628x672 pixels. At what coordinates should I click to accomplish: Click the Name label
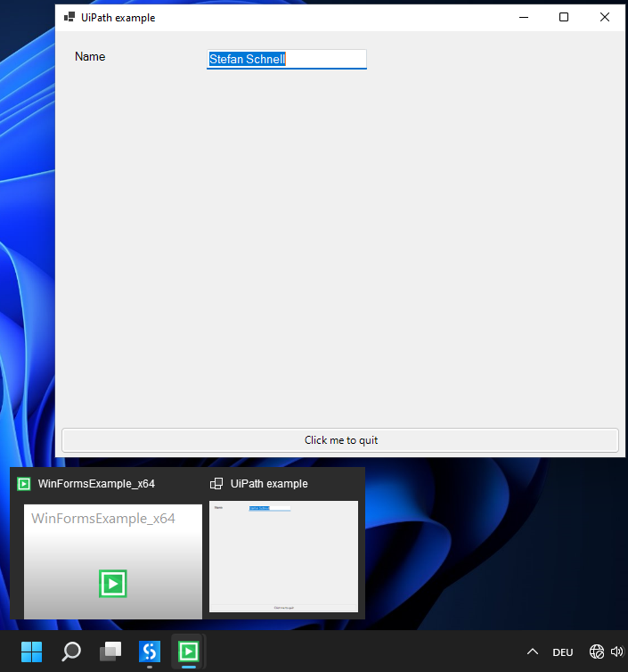pyautogui.click(x=90, y=56)
